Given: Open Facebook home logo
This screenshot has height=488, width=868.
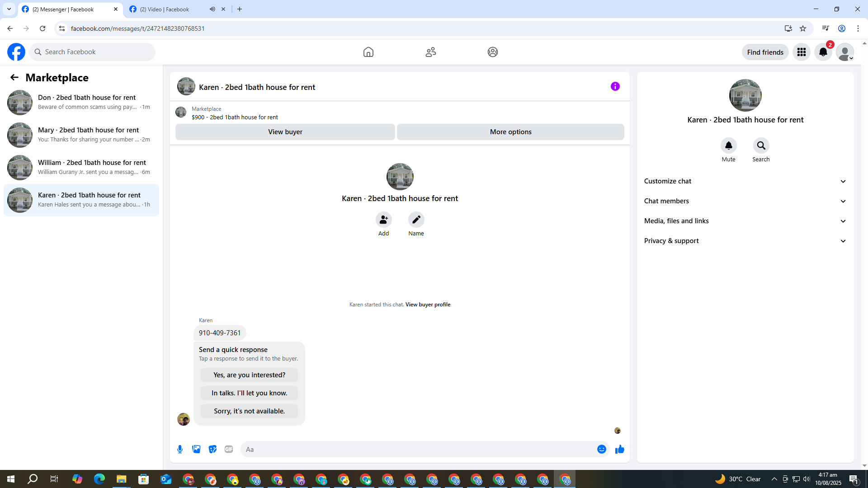Looking at the screenshot, I should click(16, 52).
